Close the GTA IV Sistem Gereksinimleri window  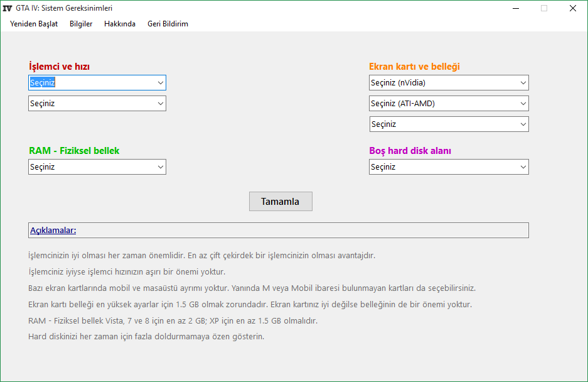coord(572,8)
